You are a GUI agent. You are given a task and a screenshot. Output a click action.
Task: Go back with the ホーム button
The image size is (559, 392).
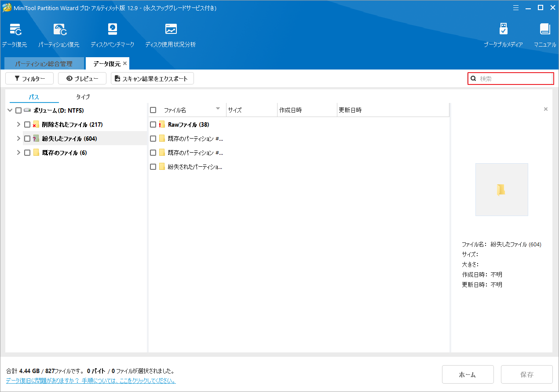coord(468,374)
